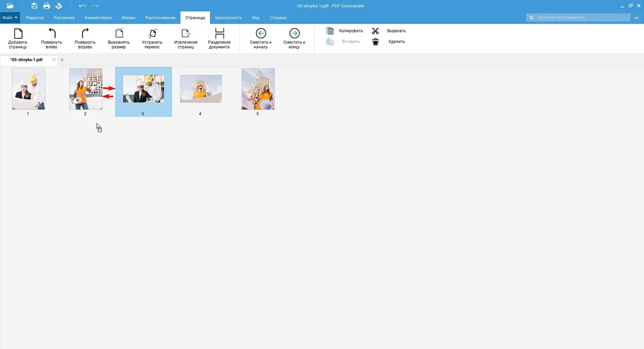Viewport: 644px width, 349px height.
Task: Click the Устранить перекос deskew icon
Action: pyautogui.click(x=152, y=34)
